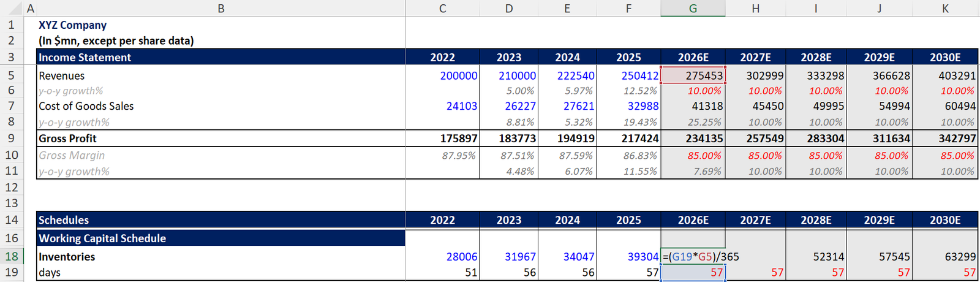Screen dimensions: 980x282
Task: Select the Gross Margin label cell
Action: point(221,155)
